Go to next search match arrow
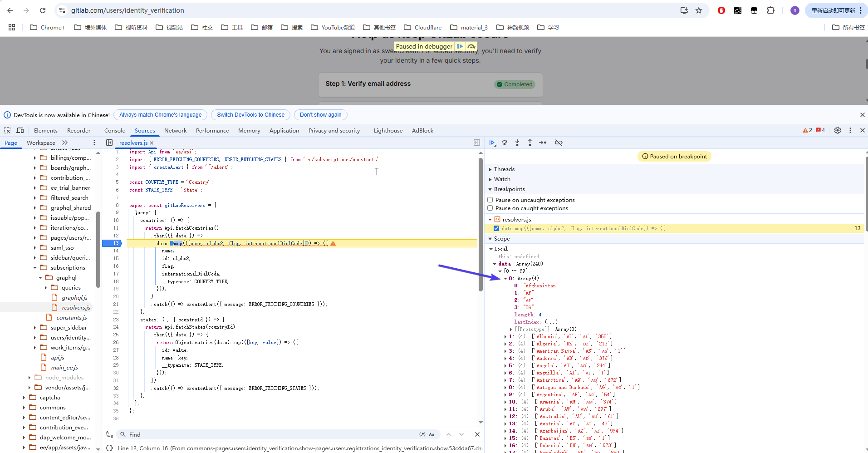The image size is (868, 453). [461, 434]
